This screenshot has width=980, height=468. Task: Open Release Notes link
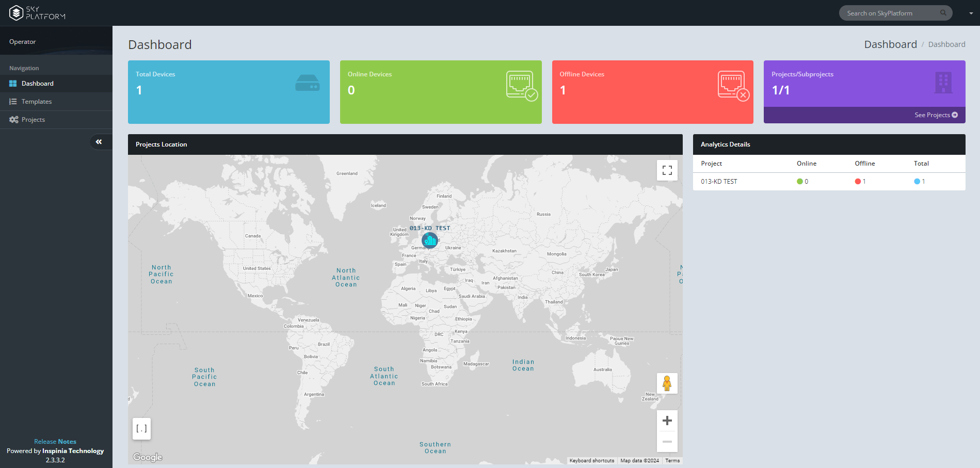[55, 442]
